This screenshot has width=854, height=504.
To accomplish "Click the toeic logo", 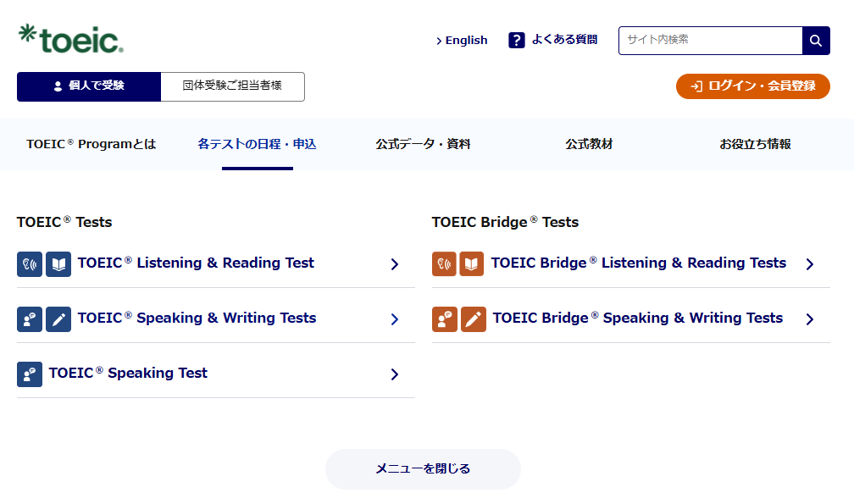I will 71,39.
